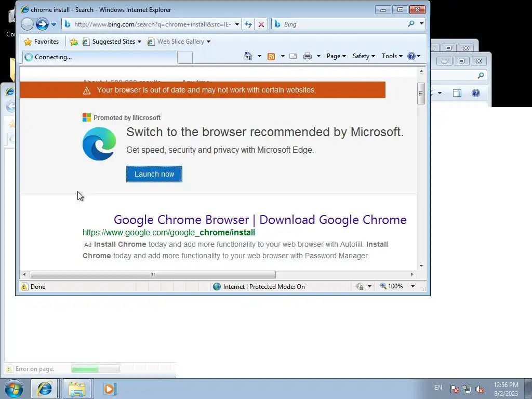Expand the address bar history dropdown
The image size is (532, 399).
[x=237, y=24]
